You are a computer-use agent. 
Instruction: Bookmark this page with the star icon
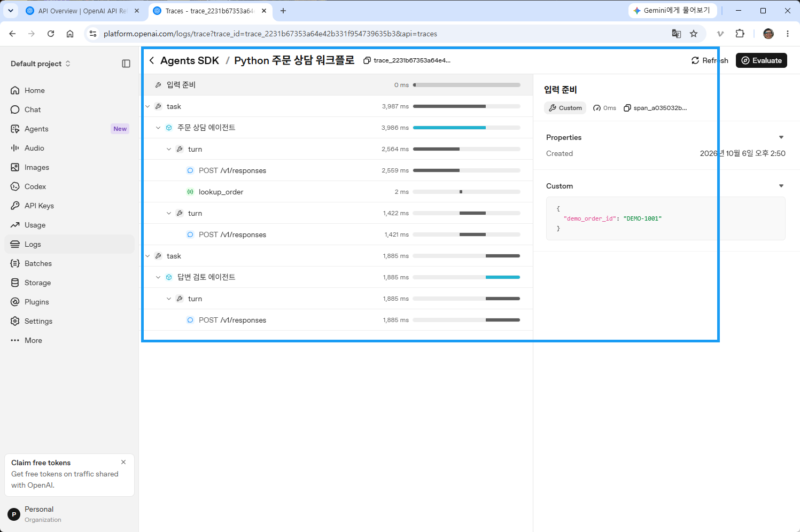click(694, 34)
